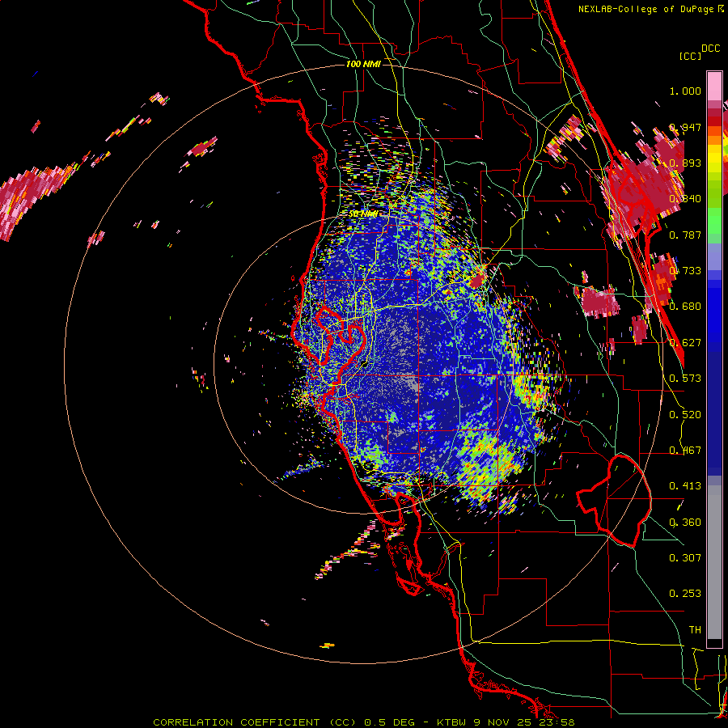Select the 0.253 color scale value

tap(685, 594)
